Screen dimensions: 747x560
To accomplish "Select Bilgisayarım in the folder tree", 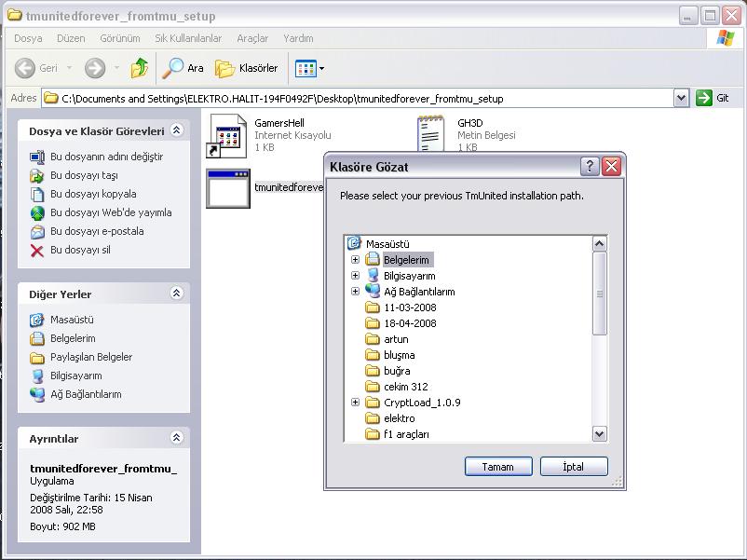I will (x=409, y=276).
